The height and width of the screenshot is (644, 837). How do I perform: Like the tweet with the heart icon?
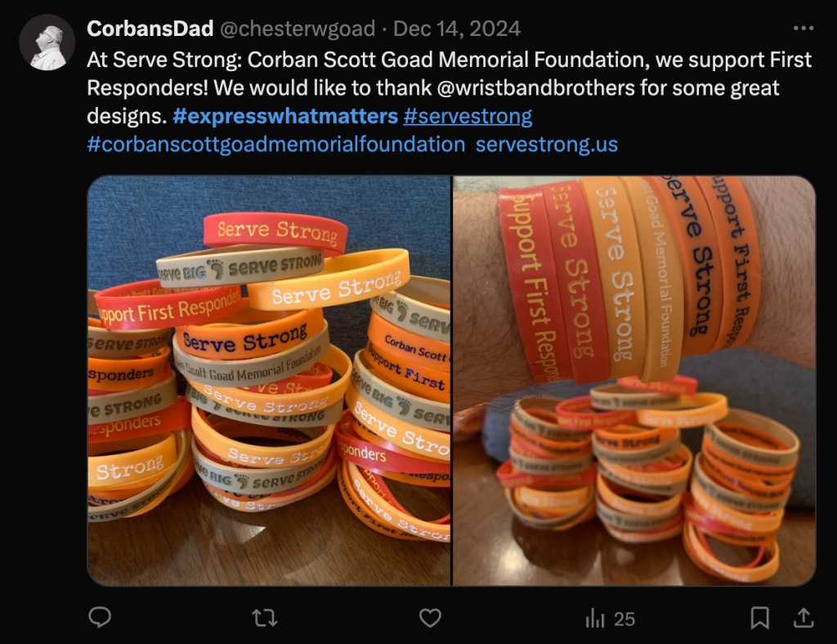(x=430, y=618)
